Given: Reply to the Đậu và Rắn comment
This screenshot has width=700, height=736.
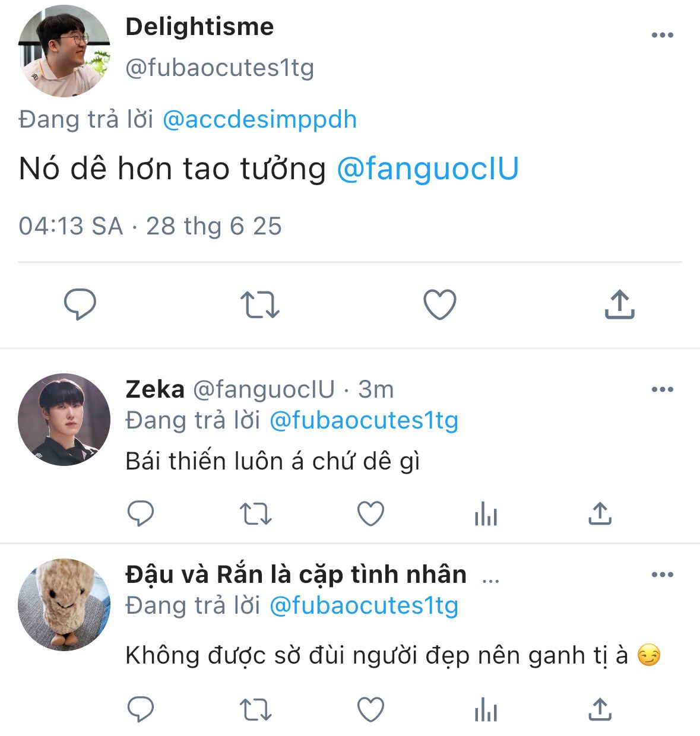Looking at the screenshot, I should click(141, 709).
